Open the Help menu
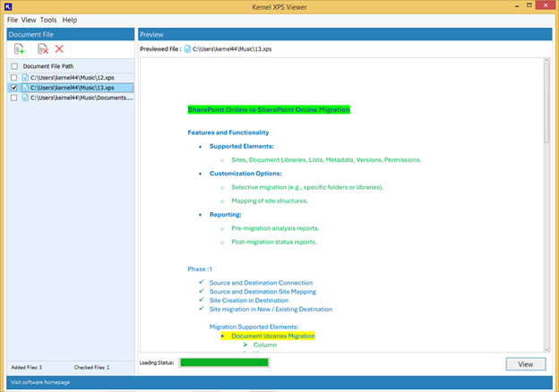Screen dimensions: 559x392 click(70, 20)
